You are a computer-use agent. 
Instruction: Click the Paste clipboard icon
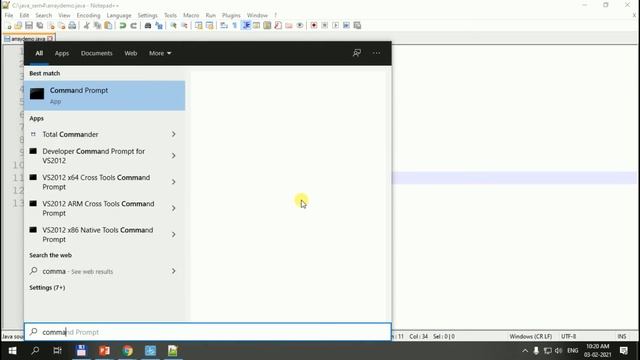[108, 26]
